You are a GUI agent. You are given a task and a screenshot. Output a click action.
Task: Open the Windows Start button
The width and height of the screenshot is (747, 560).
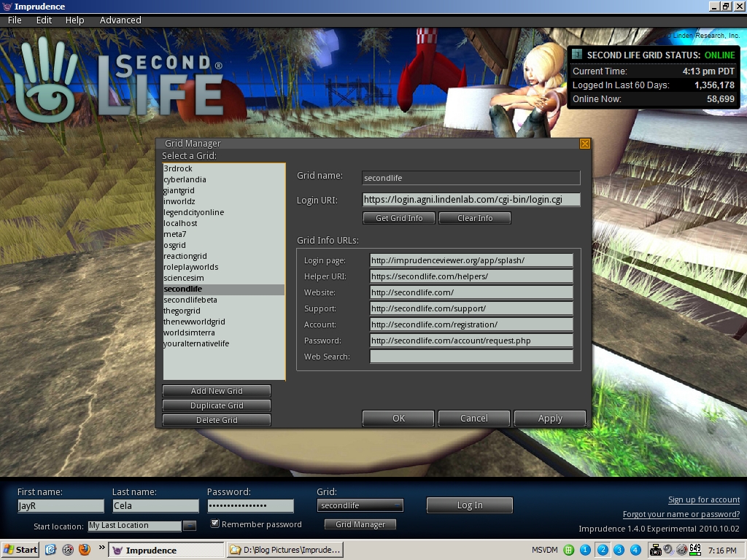point(20,550)
